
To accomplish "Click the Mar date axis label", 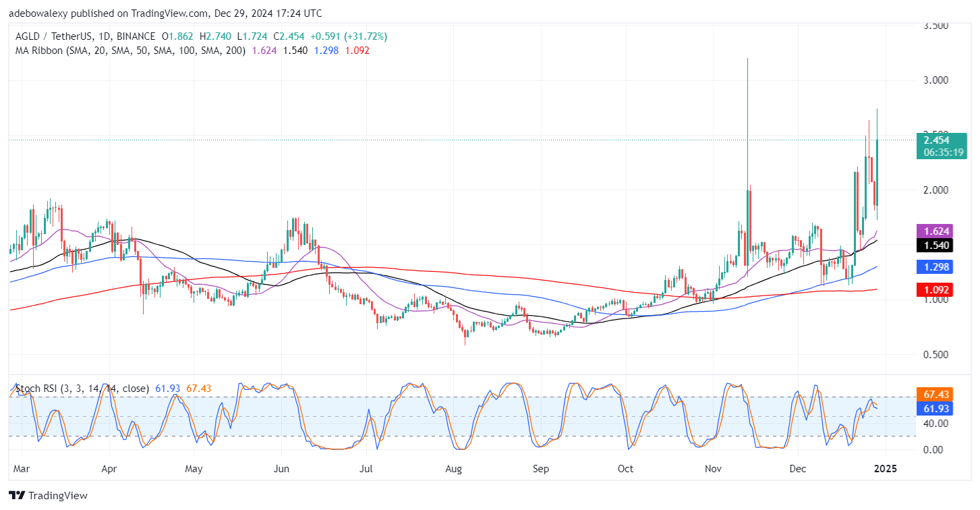I will coord(22,468).
